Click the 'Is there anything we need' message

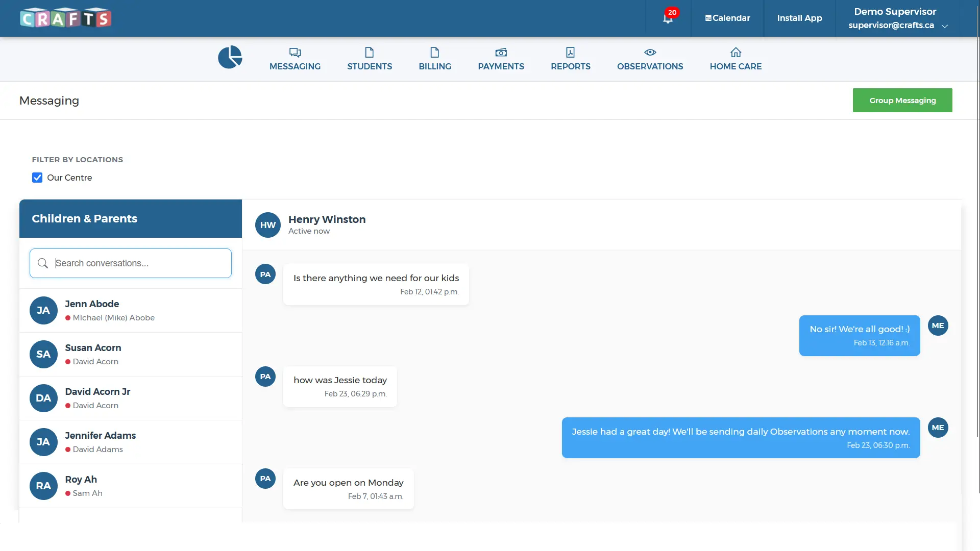pyautogui.click(x=376, y=284)
